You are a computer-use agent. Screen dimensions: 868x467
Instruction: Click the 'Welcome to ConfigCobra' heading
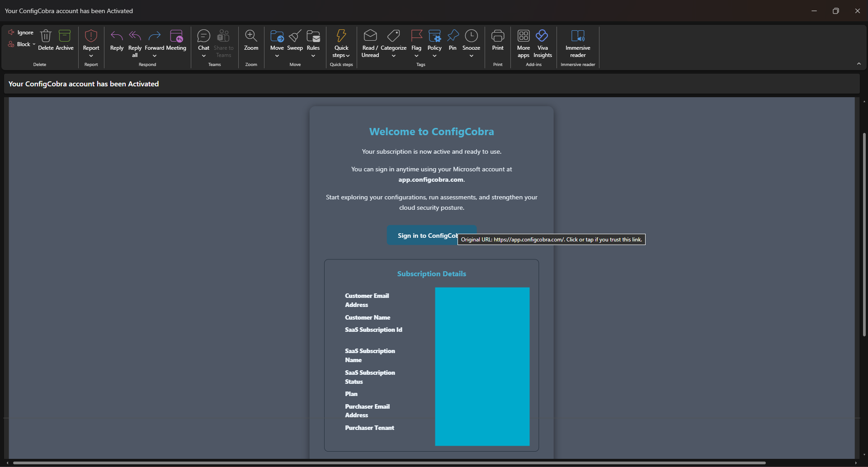pyautogui.click(x=431, y=132)
